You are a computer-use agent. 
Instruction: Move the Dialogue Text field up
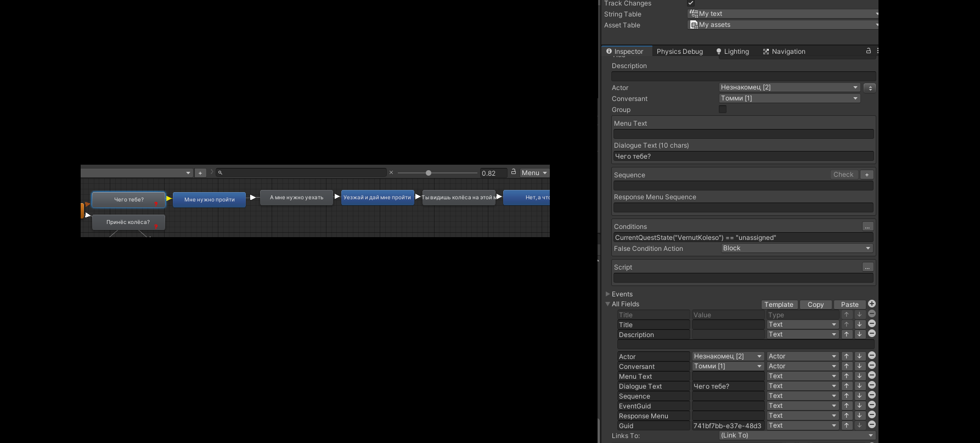[x=847, y=386]
